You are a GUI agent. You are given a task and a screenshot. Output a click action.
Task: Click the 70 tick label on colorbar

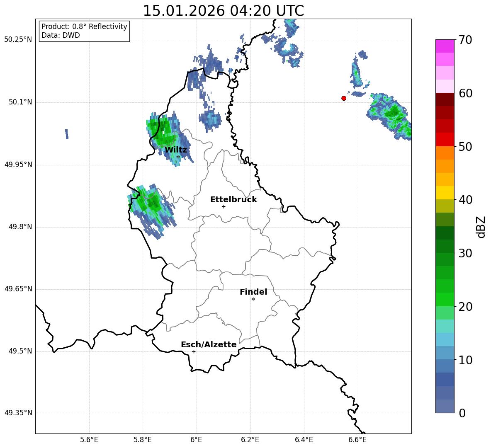(465, 40)
